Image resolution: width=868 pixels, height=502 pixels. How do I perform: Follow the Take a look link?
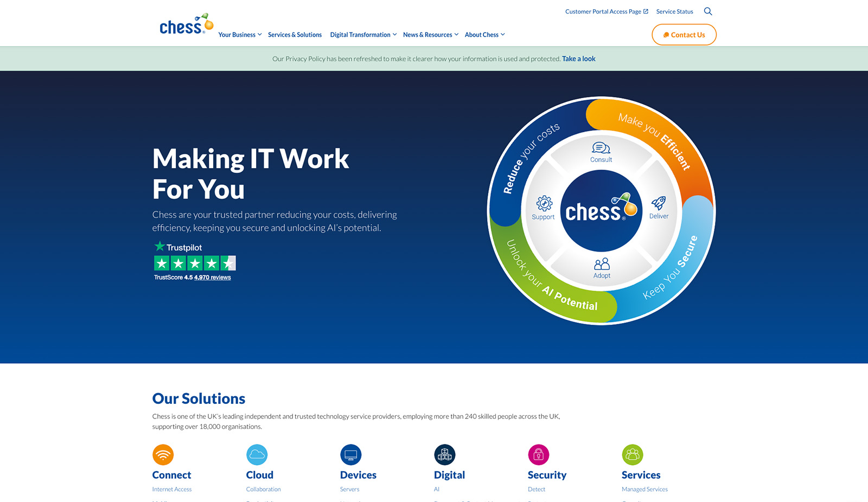click(578, 59)
